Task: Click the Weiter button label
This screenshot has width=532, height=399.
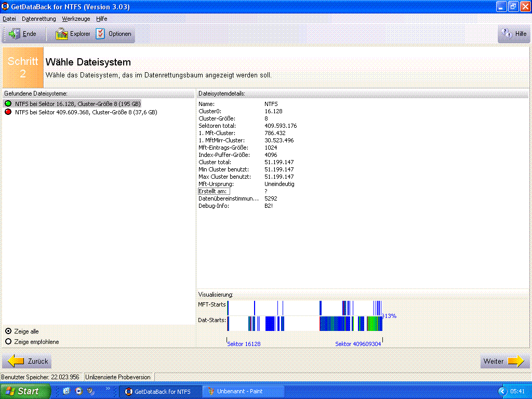Action: [x=494, y=362]
